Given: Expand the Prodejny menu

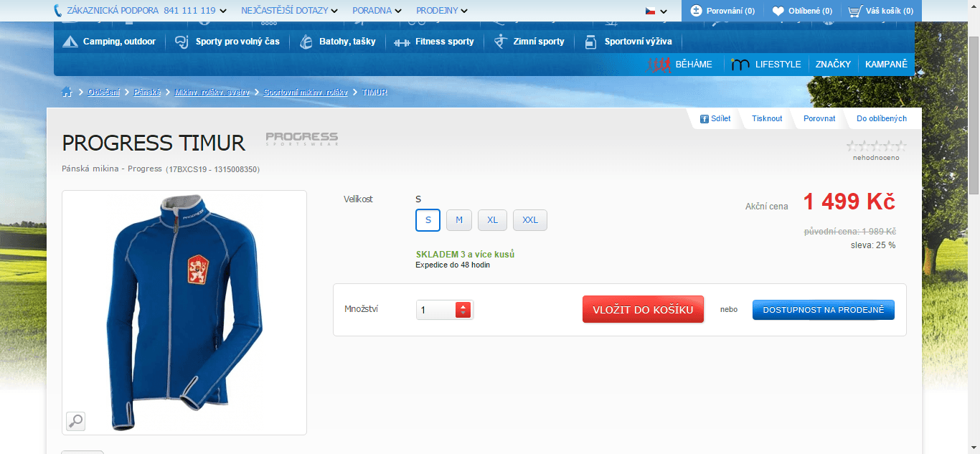Looking at the screenshot, I should pos(442,11).
